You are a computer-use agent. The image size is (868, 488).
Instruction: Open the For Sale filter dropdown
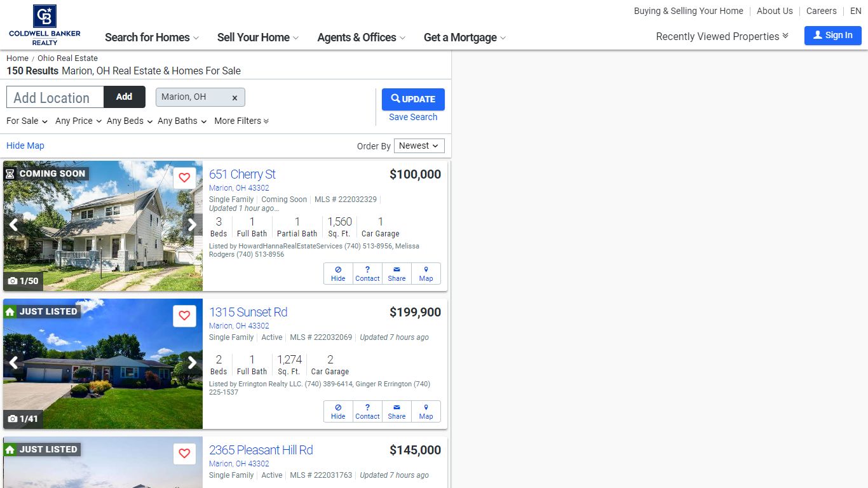[27, 121]
